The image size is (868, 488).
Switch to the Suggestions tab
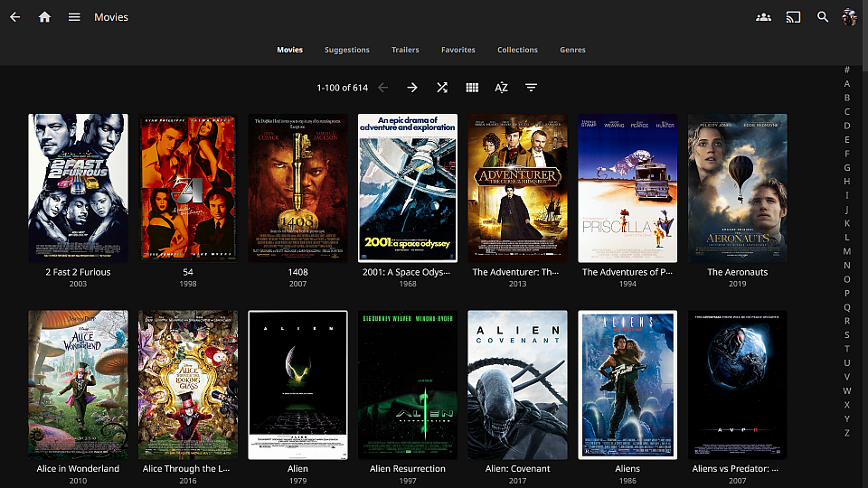[347, 50]
